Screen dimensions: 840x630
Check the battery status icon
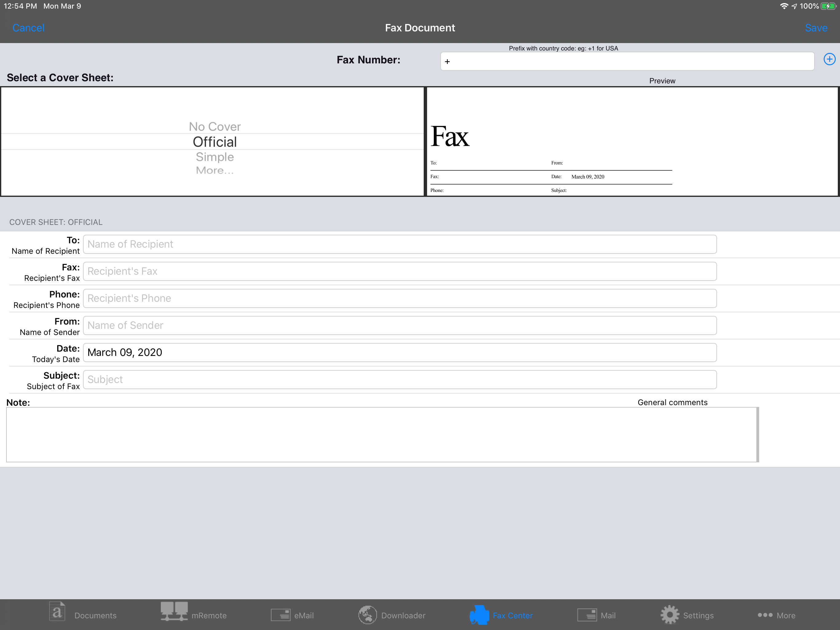[828, 6]
